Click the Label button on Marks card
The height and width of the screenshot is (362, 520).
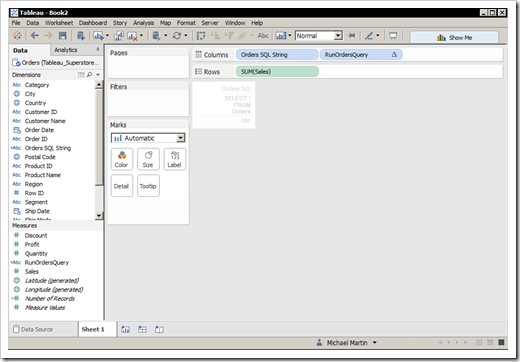tap(175, 159)
